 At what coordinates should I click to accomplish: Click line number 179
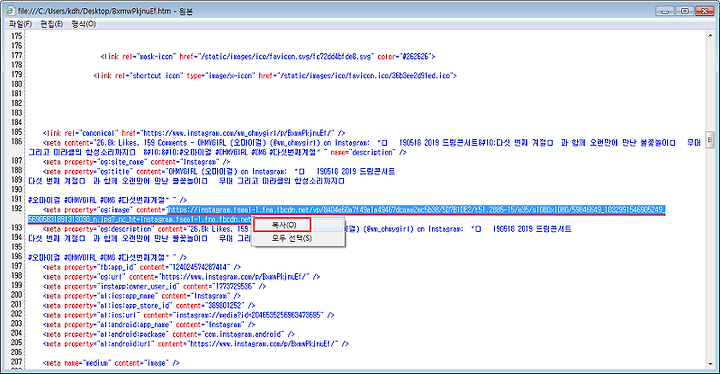(x=17, y=74)
